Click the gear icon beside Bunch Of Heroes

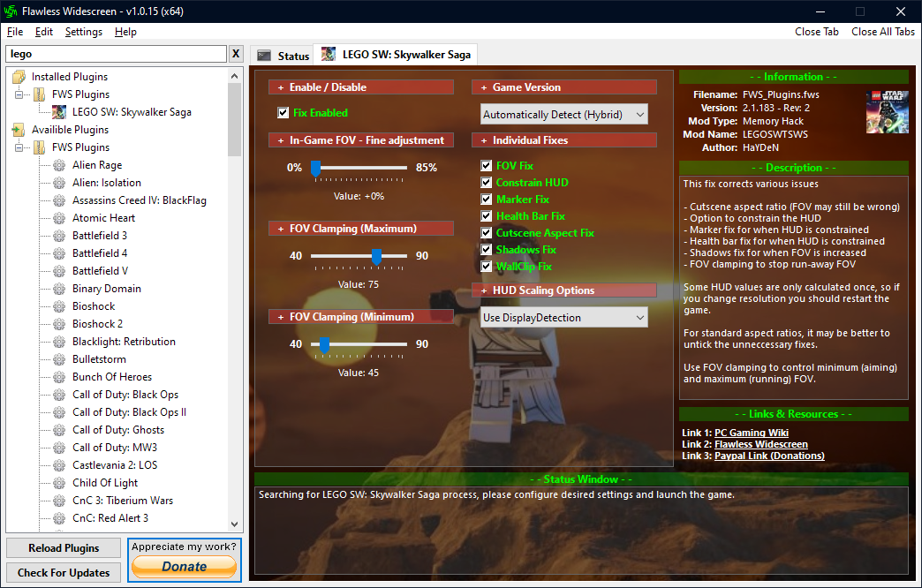coord(59,377)
